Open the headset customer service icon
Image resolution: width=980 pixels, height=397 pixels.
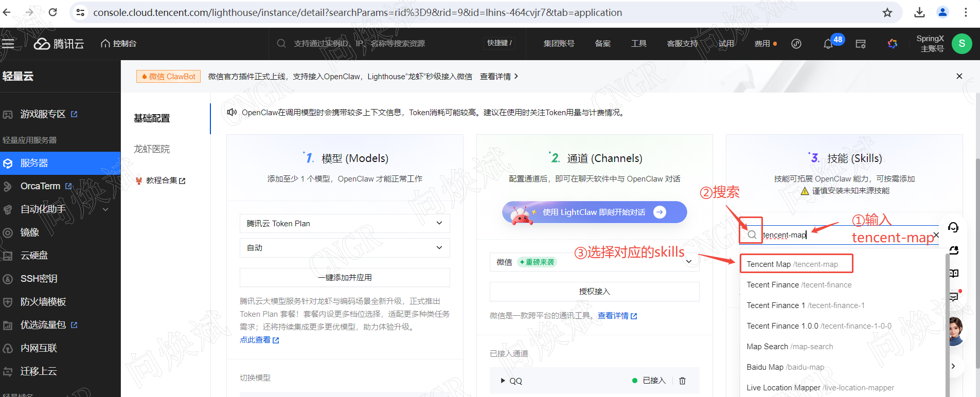[953, 227]
